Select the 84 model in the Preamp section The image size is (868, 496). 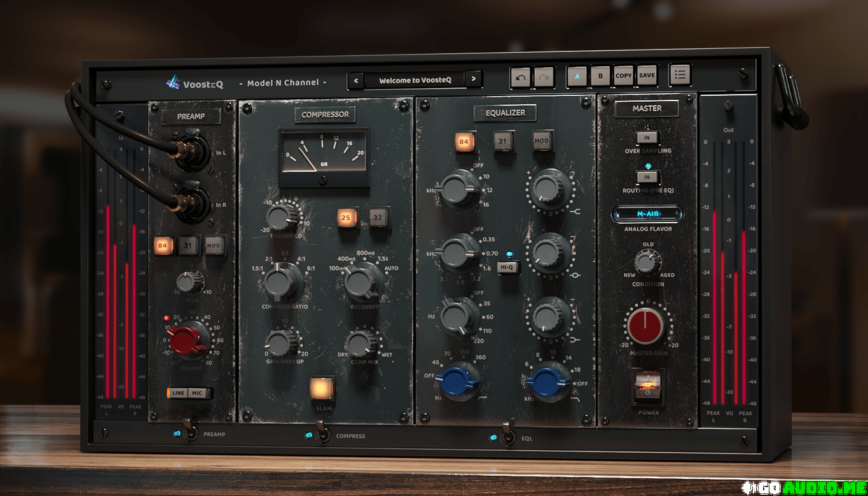(x=163, y=245)
